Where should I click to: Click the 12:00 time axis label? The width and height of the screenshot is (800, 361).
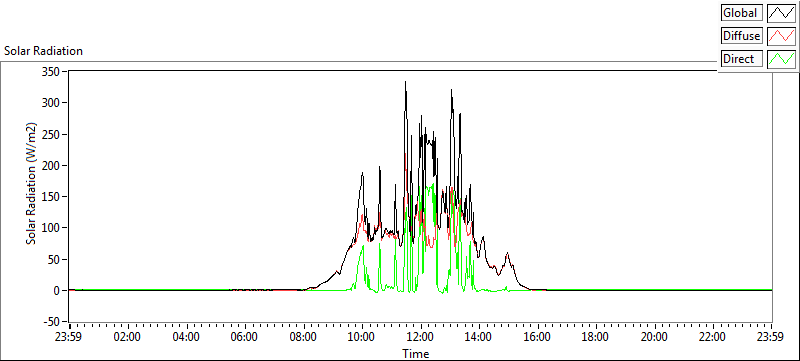pos(421,337)
